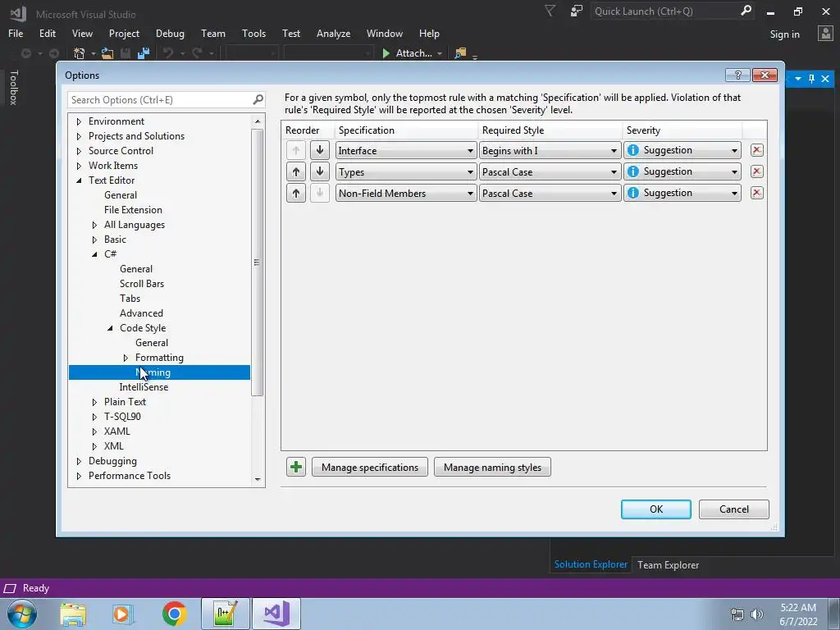Click the Save All toolbar icon
Screen dimensions: 840x630
tap(143, 53)
